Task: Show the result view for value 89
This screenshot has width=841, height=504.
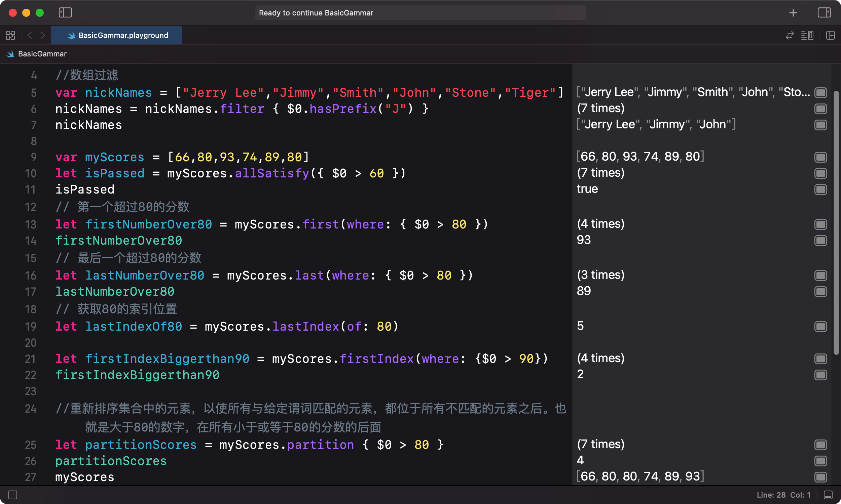Action: click(820, 291)
